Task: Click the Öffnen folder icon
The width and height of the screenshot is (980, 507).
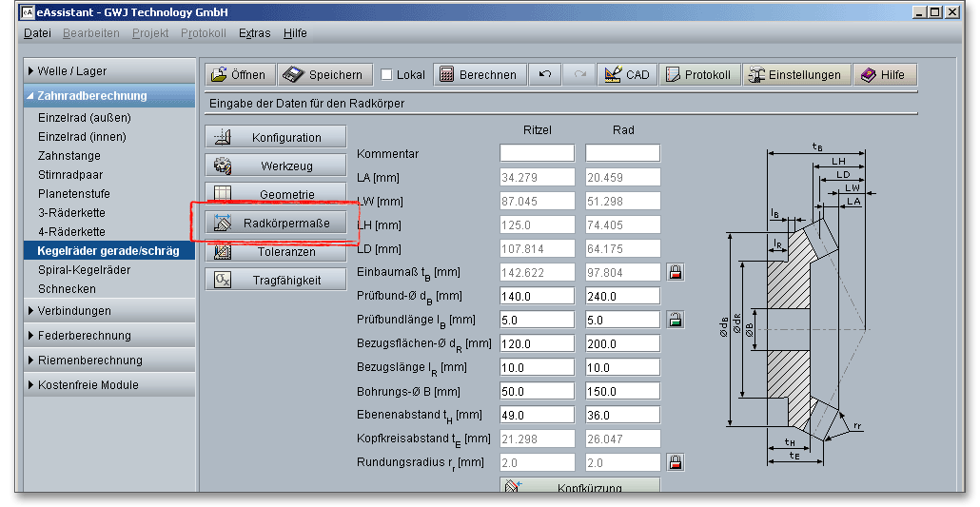Action: [220, 75]
